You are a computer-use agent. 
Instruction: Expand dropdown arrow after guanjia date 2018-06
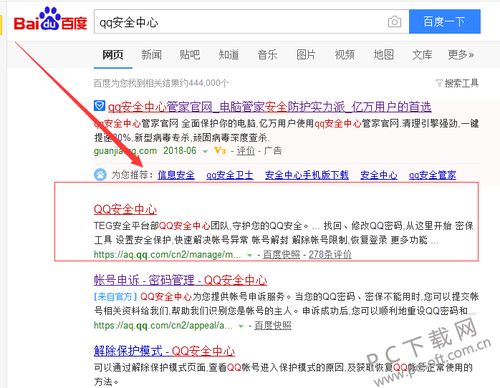(205, 151)
